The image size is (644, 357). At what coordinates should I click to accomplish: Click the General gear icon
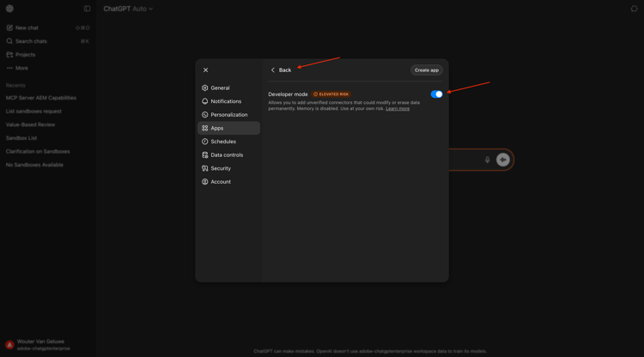coord(204,88)
